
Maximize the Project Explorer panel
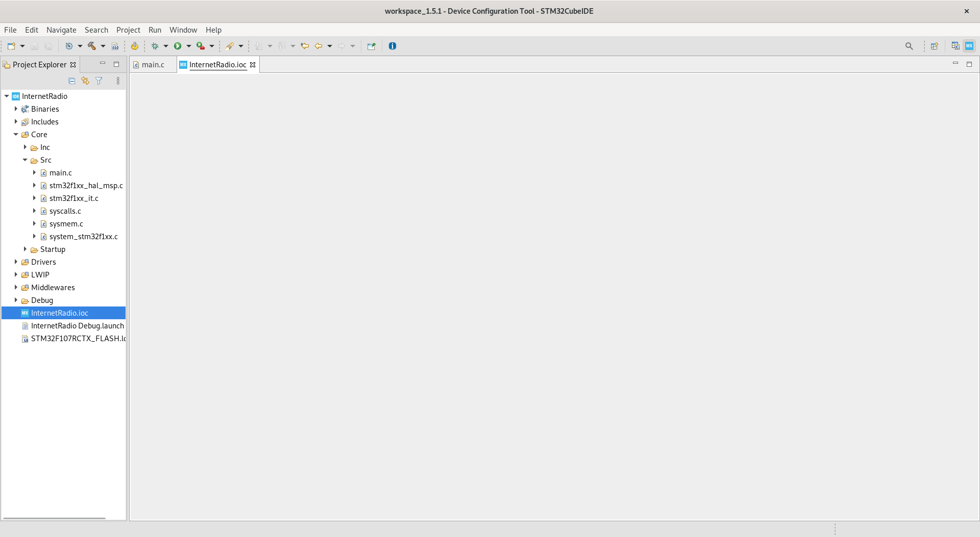point(116,64)
